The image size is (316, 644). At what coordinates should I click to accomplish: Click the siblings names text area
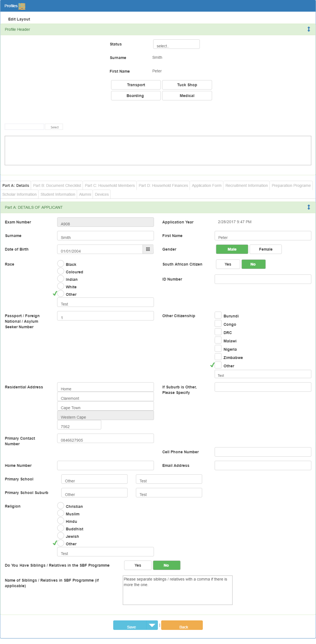pos(178,590)
